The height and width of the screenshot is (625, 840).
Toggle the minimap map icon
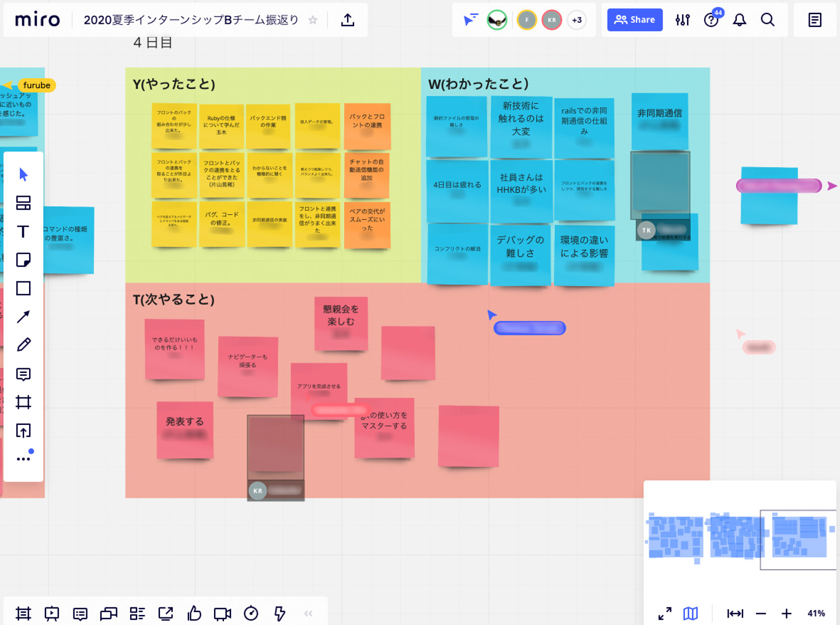pos(691,613)
